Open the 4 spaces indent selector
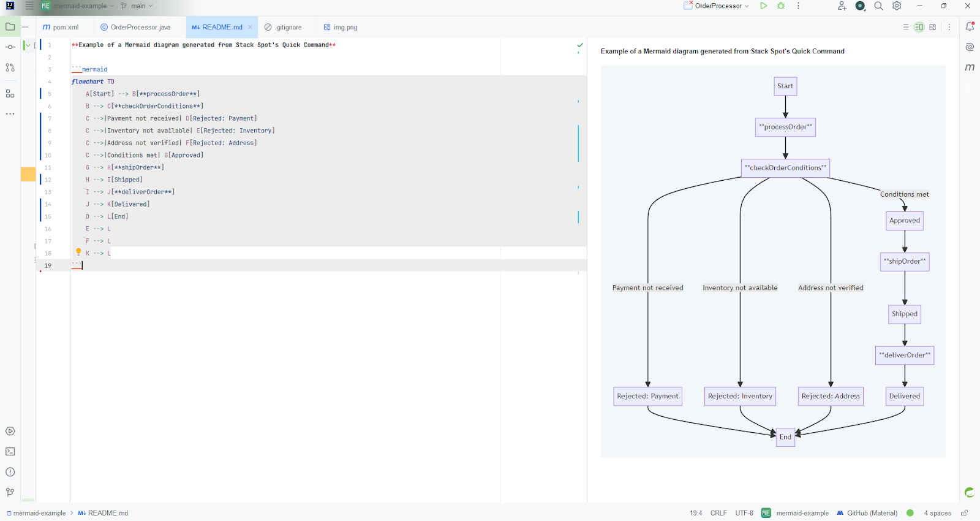Image resolution: width=980 pixels, height=521 pixels. click(937, 513)
